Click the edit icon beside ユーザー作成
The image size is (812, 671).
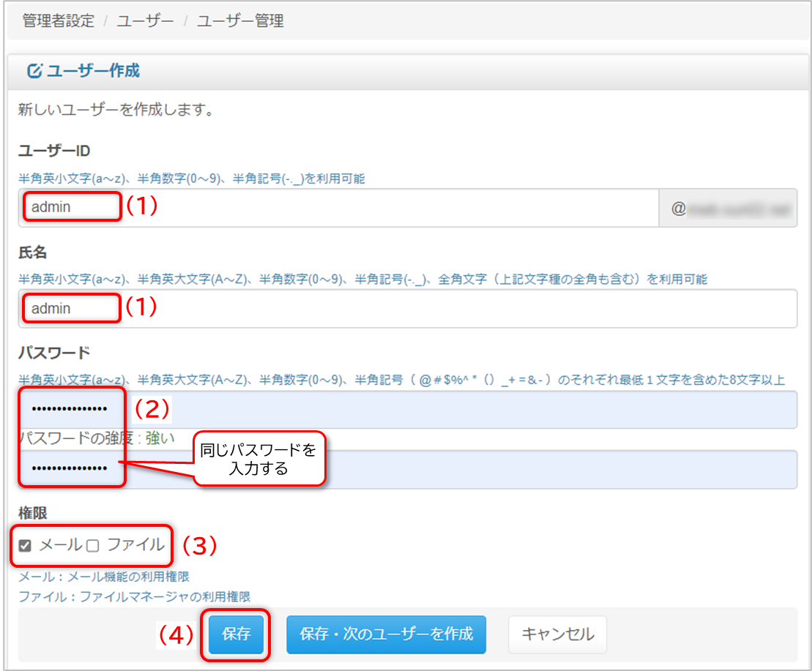34,72
